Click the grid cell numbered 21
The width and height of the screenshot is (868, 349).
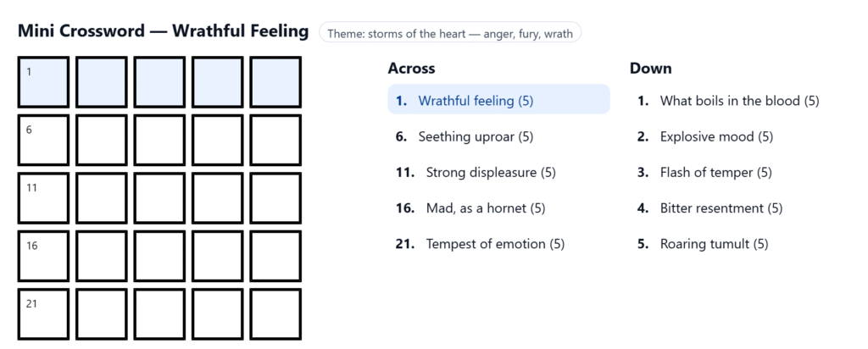[44, 314]
